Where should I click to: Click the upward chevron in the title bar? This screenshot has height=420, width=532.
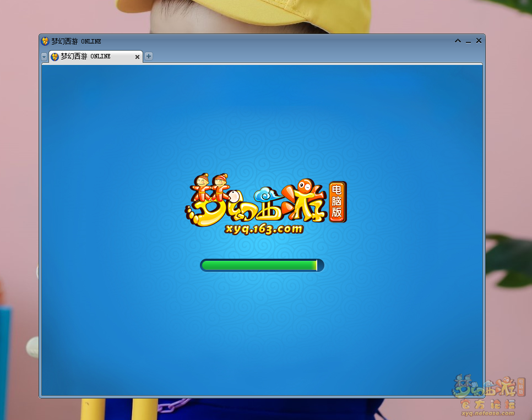coord(458,41)
